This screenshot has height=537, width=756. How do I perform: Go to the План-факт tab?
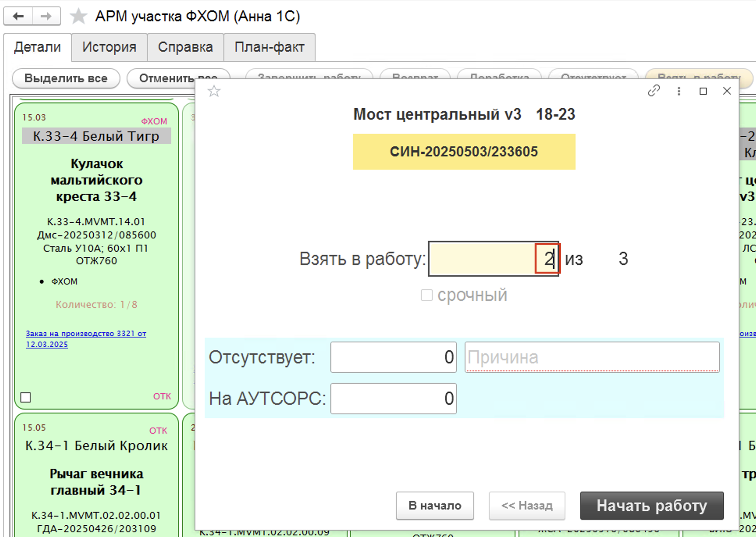(x=269, y=47)
